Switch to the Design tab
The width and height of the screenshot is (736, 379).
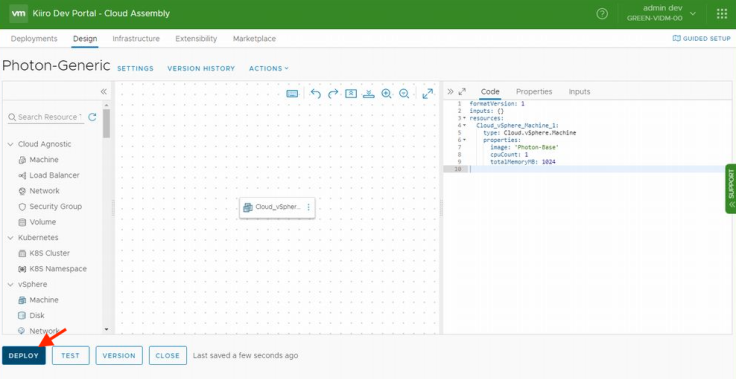tap(85, 39)
